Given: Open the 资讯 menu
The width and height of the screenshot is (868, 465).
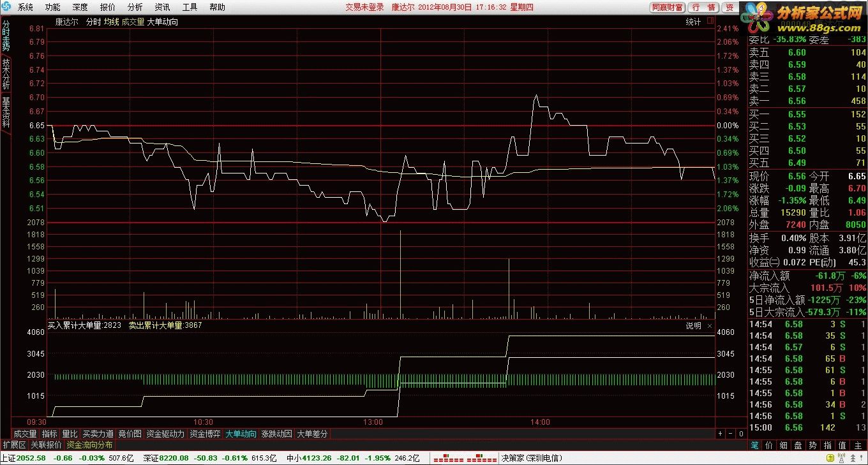Looking at the screenshot, I should [x=162, y=8].
